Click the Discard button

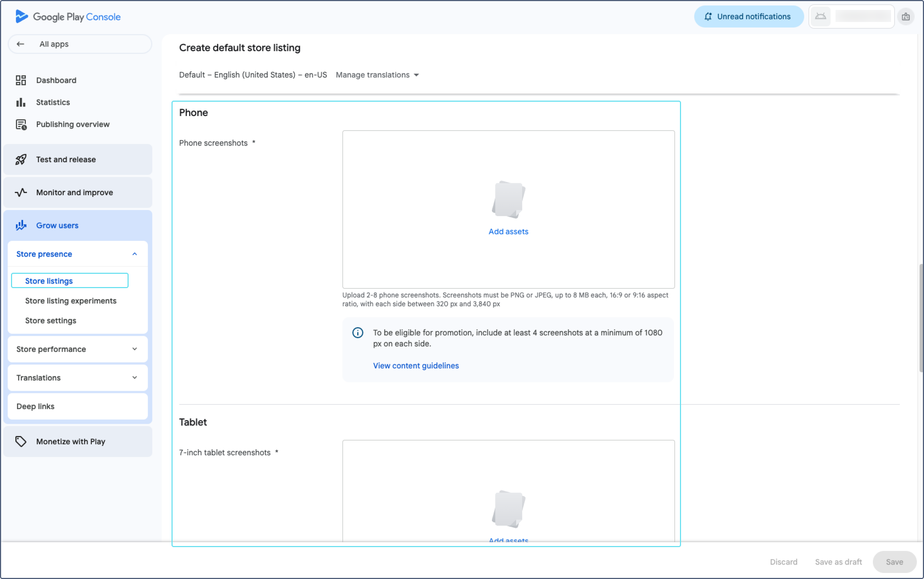point(784,562)
